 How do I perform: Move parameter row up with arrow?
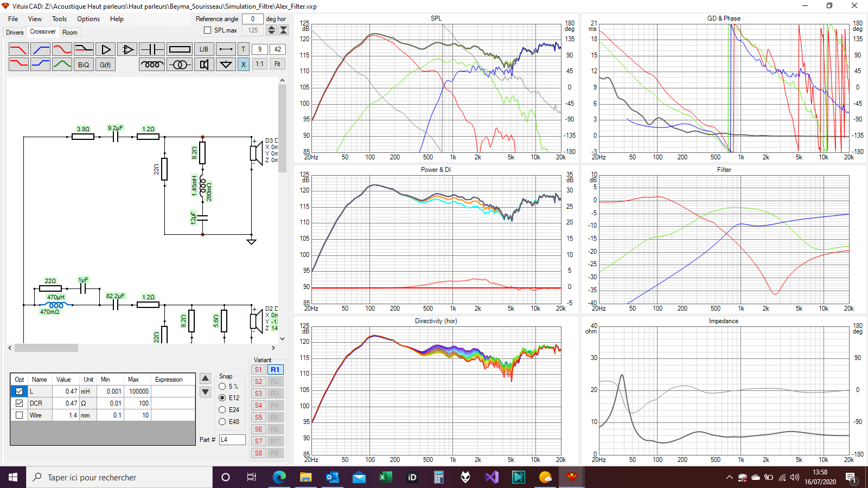(206, 378)
